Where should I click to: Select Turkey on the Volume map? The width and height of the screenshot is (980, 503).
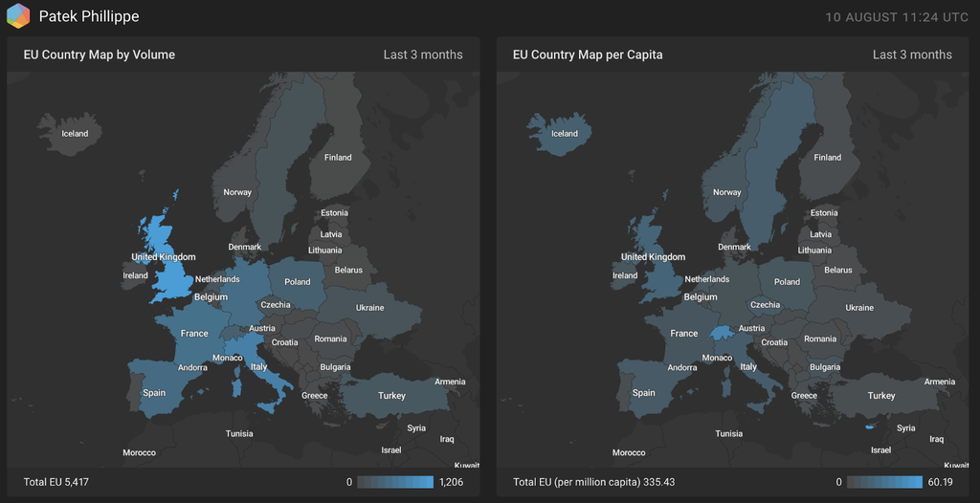tap(391, 396)
